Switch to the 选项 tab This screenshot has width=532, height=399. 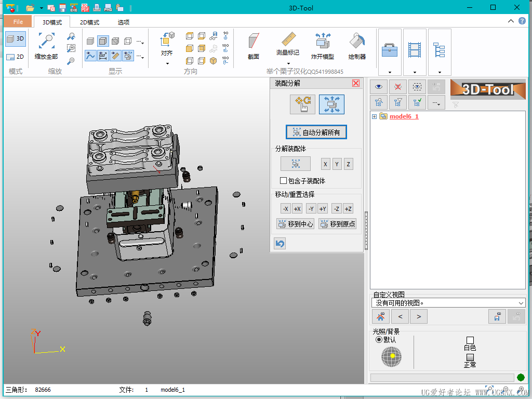point(124,22)
